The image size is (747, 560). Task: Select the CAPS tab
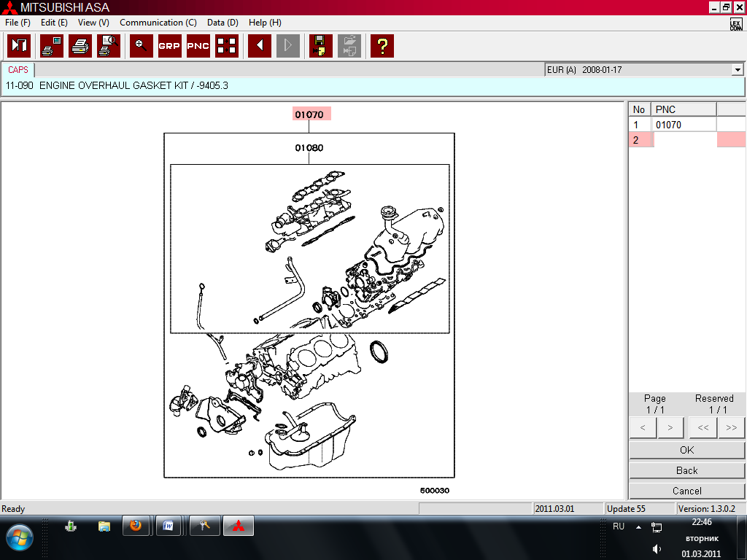[18, 70]
